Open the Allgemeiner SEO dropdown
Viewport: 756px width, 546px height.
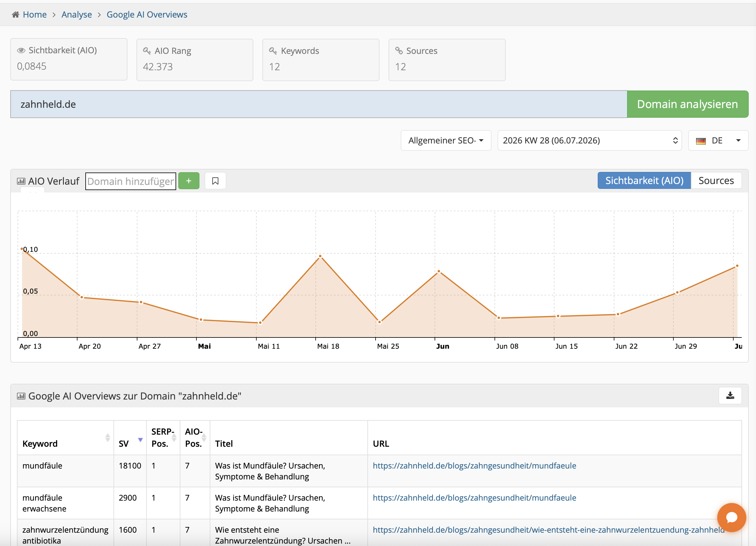click(446, 140)
